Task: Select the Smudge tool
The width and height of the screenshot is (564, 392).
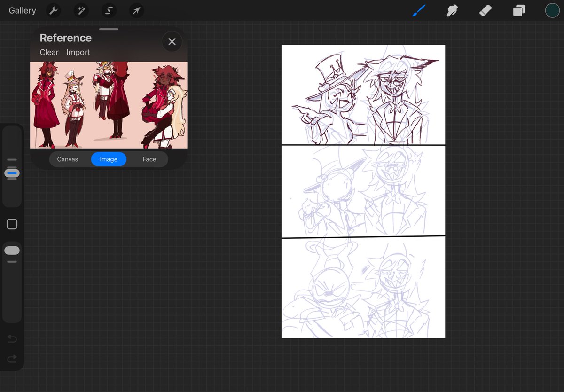Action: 452,10
